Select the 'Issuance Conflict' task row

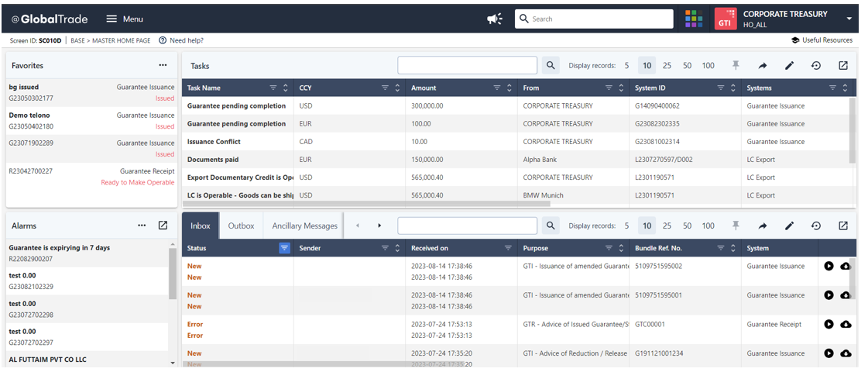point(515,141)
